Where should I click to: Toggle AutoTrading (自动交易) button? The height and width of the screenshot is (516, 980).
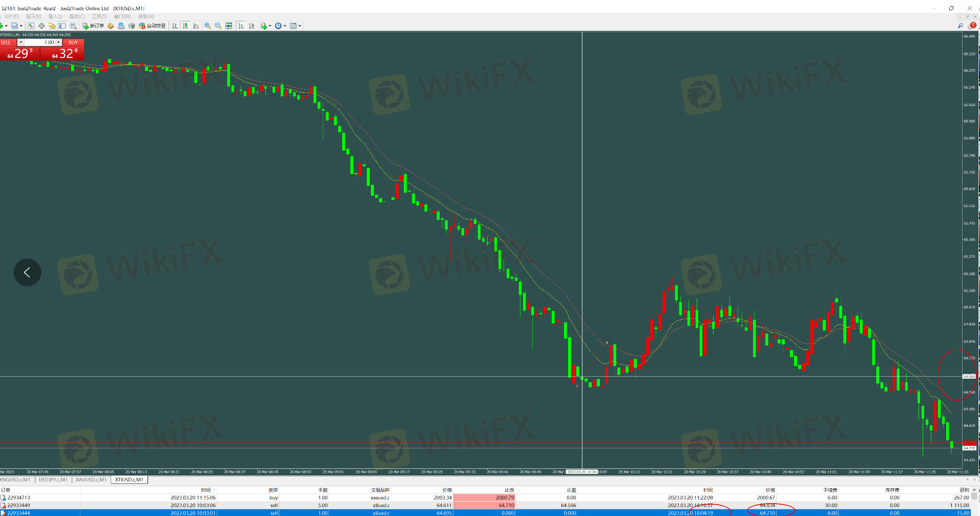point(152,26)
